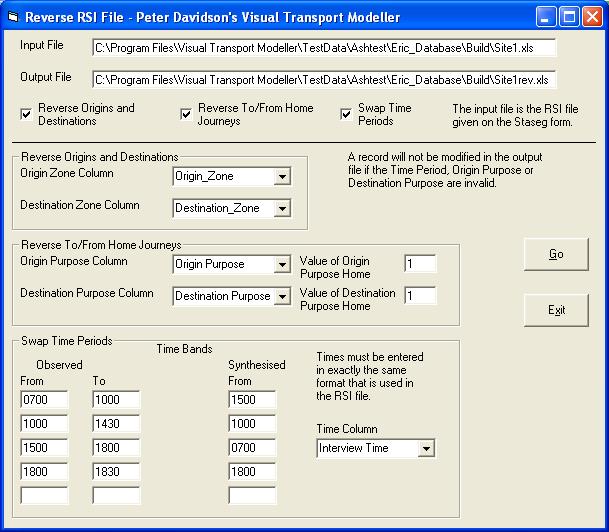Click the 'Input File' label
The image size is (609, 532).
42,45
